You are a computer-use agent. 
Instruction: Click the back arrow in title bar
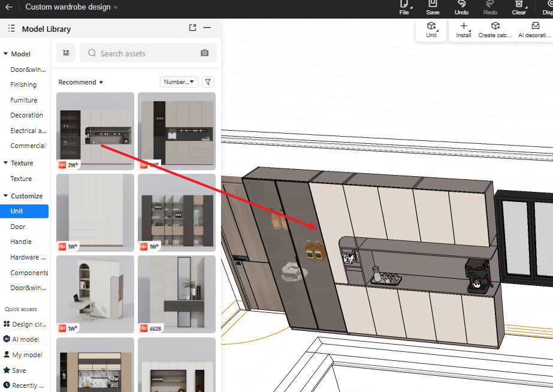[8, 7]
